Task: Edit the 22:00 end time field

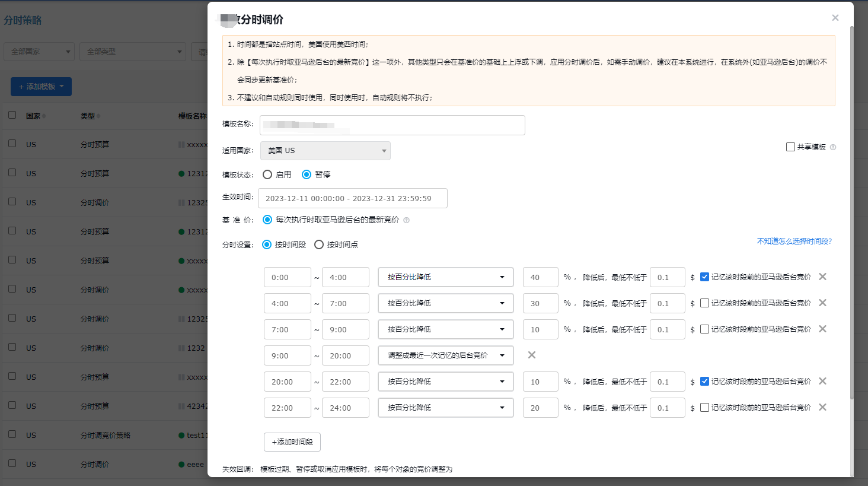Action: coord(346,382)
